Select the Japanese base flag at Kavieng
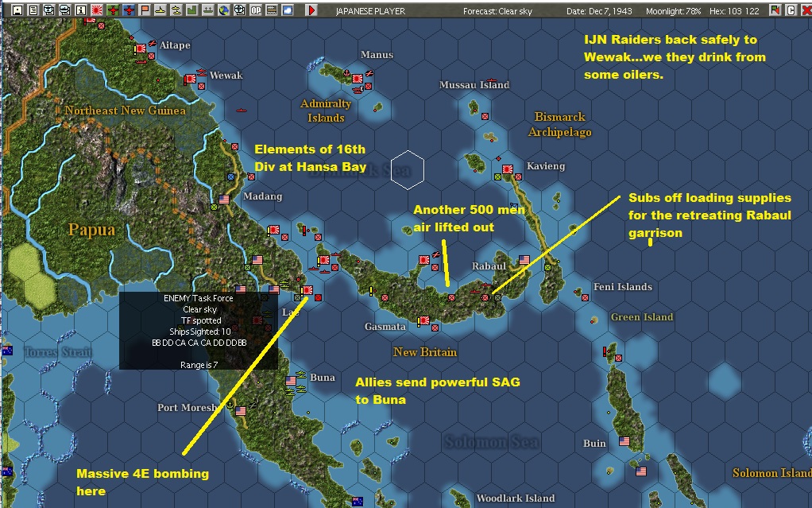This screenshot has width=812, height=508. pos(508,169)
